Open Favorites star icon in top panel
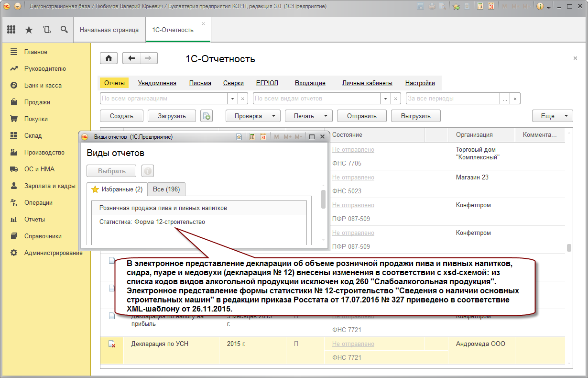The height and width of the screenshot is (378, 588). (x=29, y=30)
